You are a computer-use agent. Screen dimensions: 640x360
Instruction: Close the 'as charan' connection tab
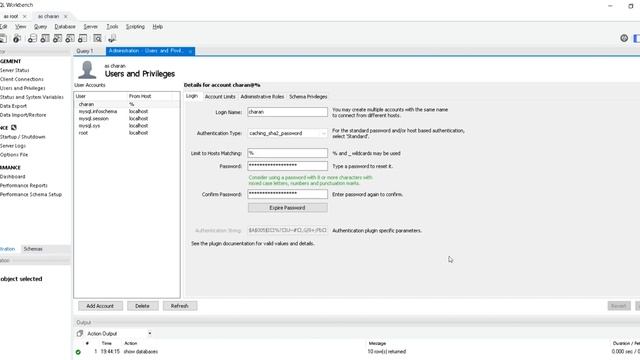pos(66,16)
